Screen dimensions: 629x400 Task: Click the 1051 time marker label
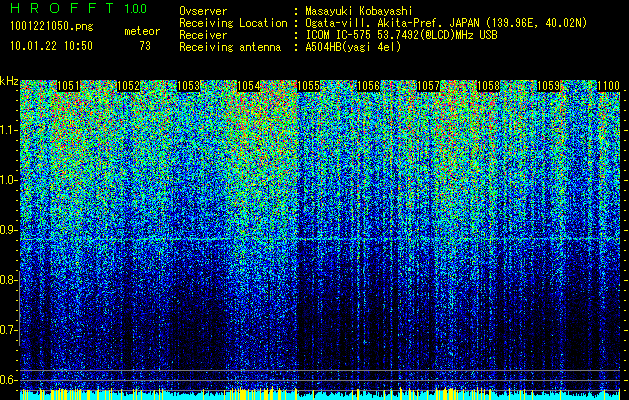69,86
